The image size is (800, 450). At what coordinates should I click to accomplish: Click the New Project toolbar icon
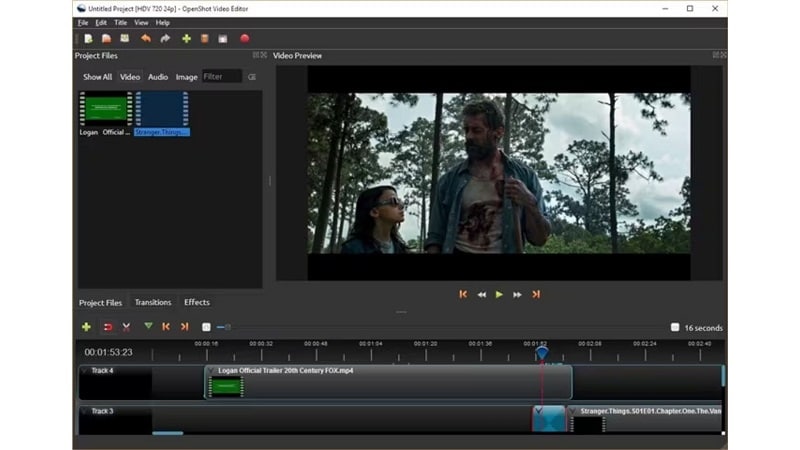[x=88, y=38]
